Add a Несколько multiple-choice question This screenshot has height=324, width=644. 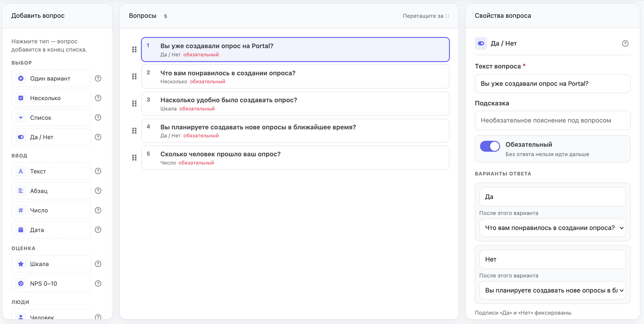coord(51,98)
